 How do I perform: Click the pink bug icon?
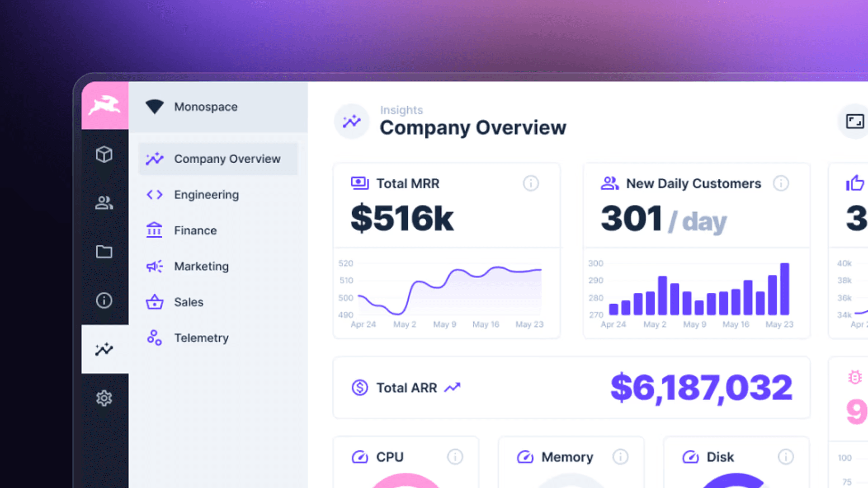pyautogui.click(x=855, y=377)
